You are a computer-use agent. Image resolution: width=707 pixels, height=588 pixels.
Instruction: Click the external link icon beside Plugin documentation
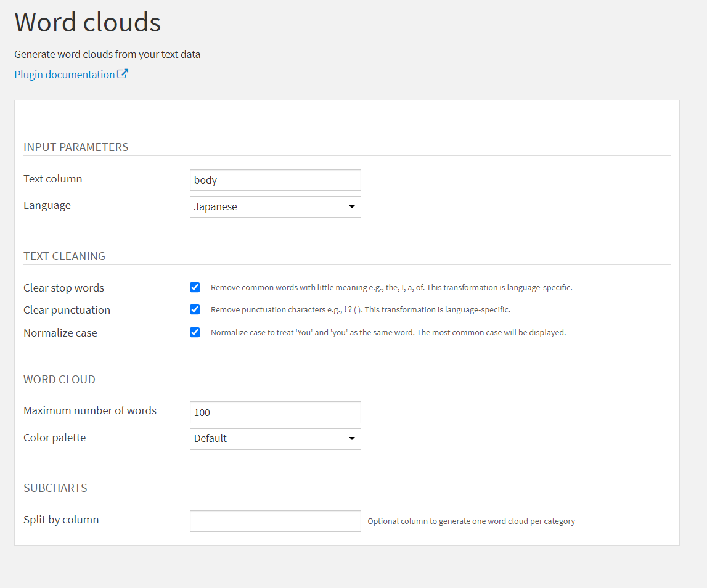pyautogui.click(x=123, y=75)
